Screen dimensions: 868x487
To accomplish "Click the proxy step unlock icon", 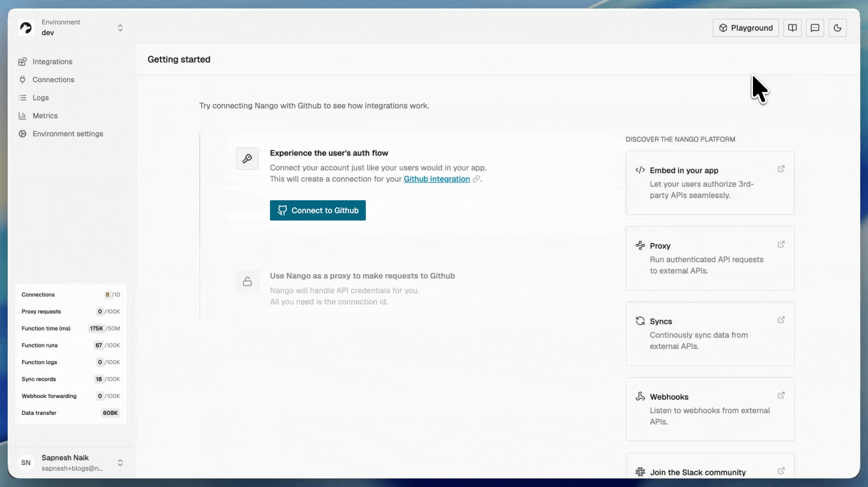I will point(247,282).
